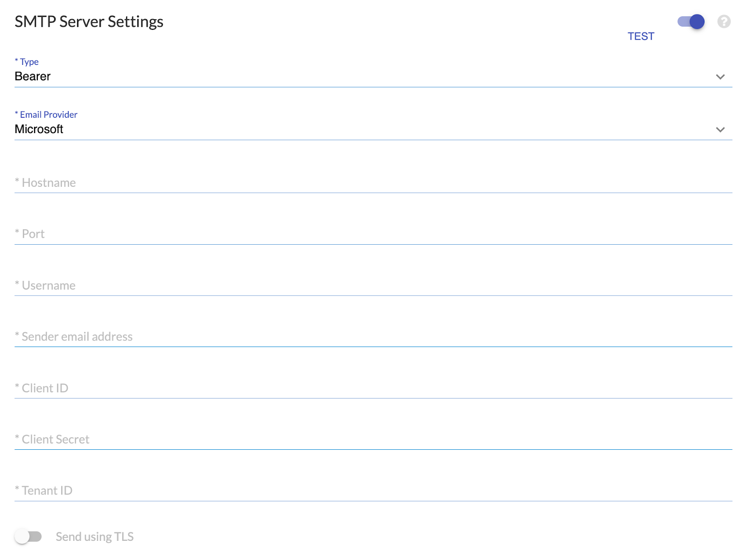Click the Send using TLS label
The height and width of the screenshot is (560, 747).
95,537
